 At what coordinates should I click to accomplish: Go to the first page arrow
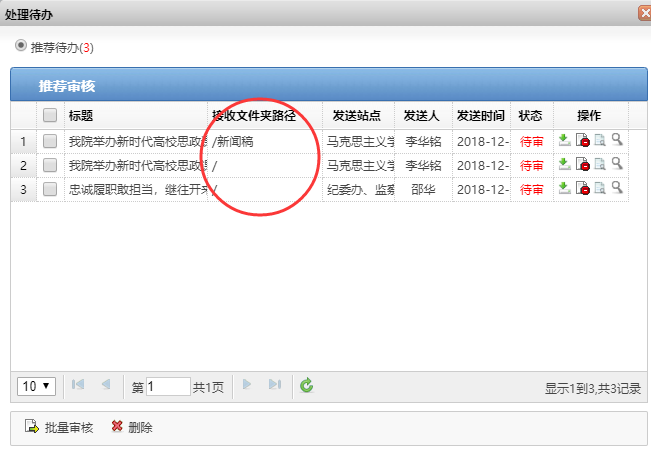[x=78, y=385]
